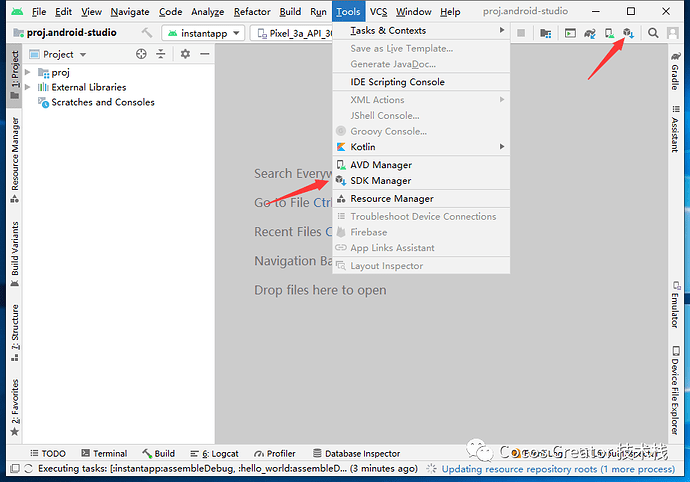
Task: Select SDK Manager in Tools menu
Action: (x=380, y=181)
